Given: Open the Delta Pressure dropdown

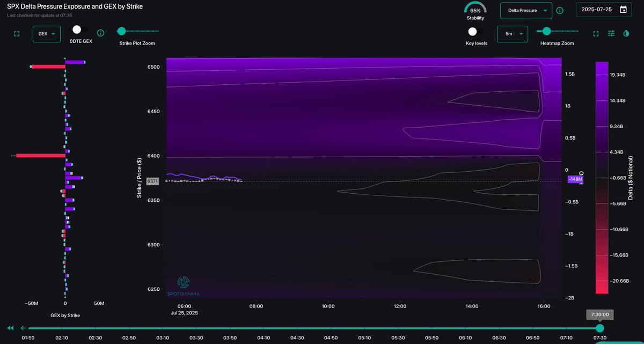Looking at the screenshot, I should pos(526,10).
